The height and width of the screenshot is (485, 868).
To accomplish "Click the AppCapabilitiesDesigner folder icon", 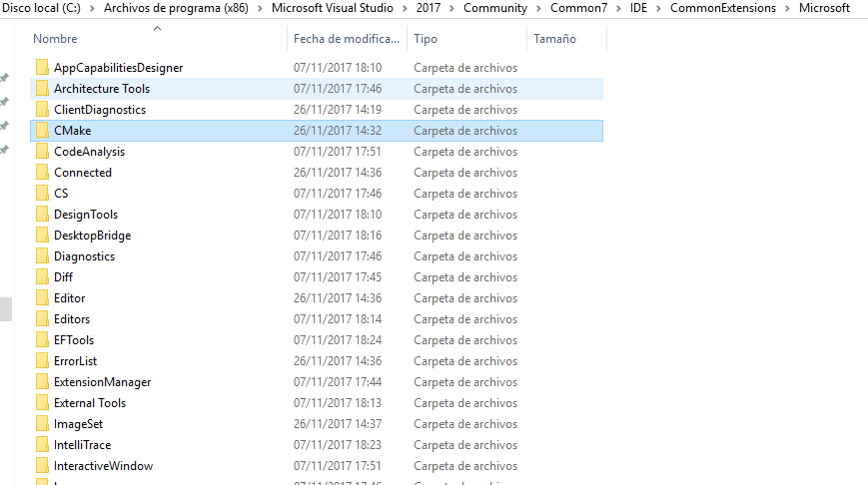I will point(42,68).
